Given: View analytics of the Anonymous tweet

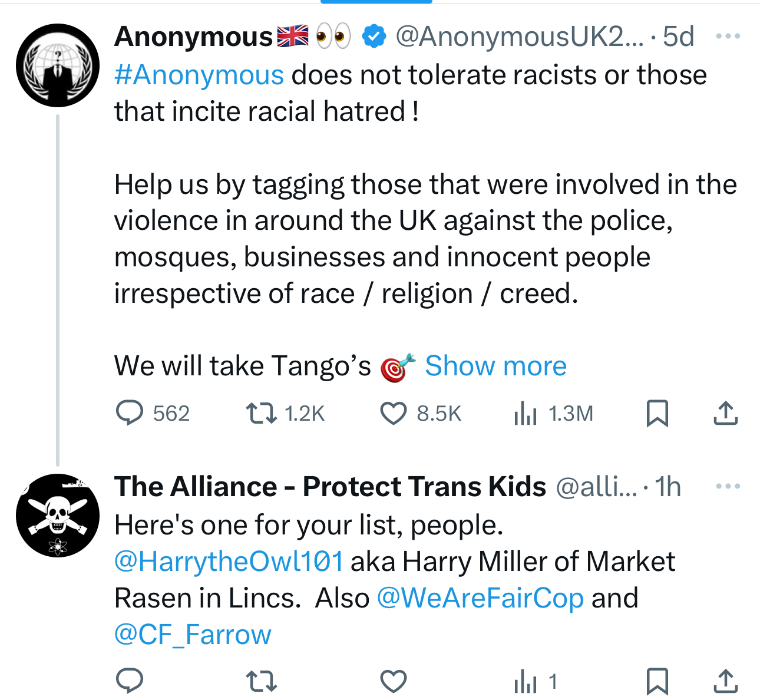Looking at the screenshot, I should (x=526, y=413).
